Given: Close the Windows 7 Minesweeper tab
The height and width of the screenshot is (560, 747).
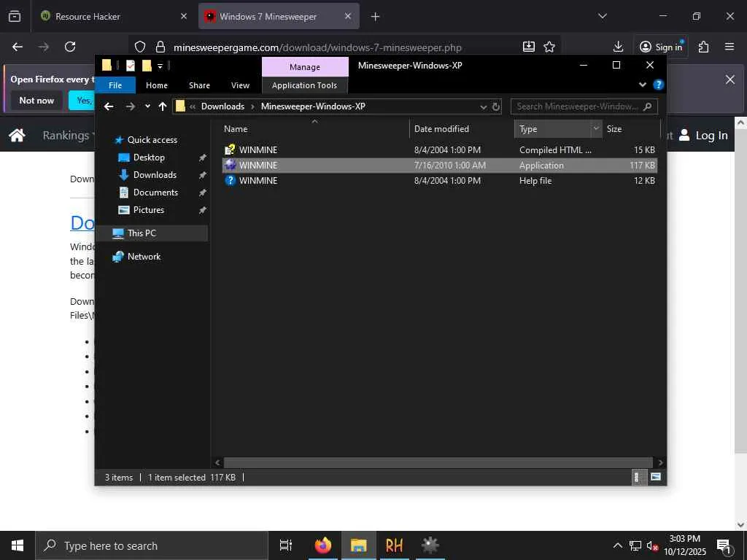Looking at the screenshot, I should [348, 16].
